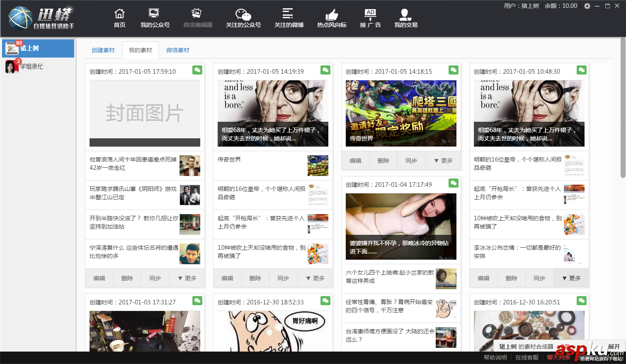
Task: Click 同步 on the first material card
Action: [155, 278]
